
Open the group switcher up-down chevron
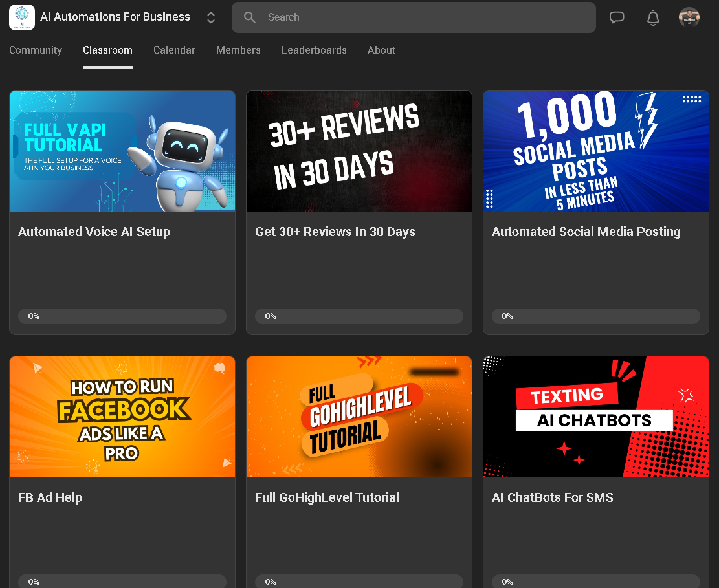click(x=211, y=17)
